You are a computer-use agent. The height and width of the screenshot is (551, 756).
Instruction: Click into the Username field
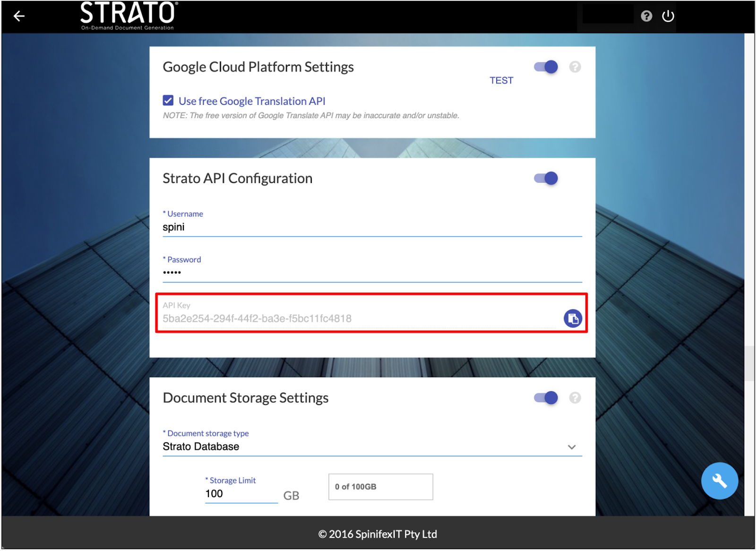371,227
